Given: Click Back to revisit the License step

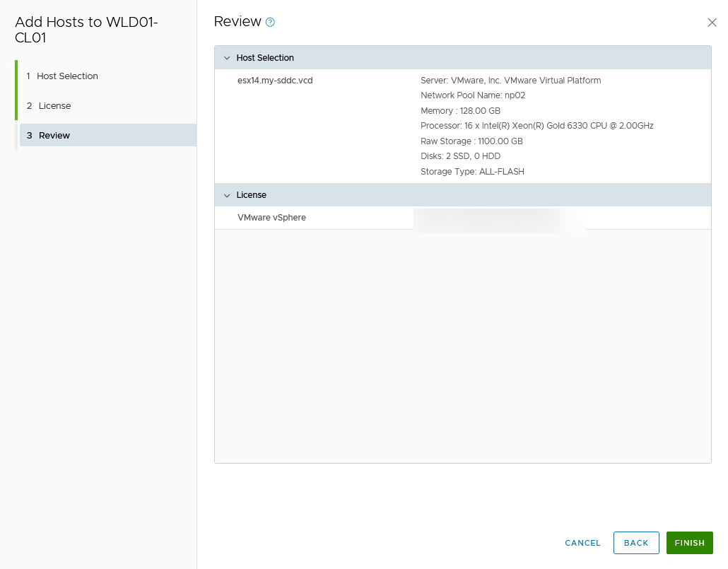Looking at the screenshot, I should [x=635, y=543].
